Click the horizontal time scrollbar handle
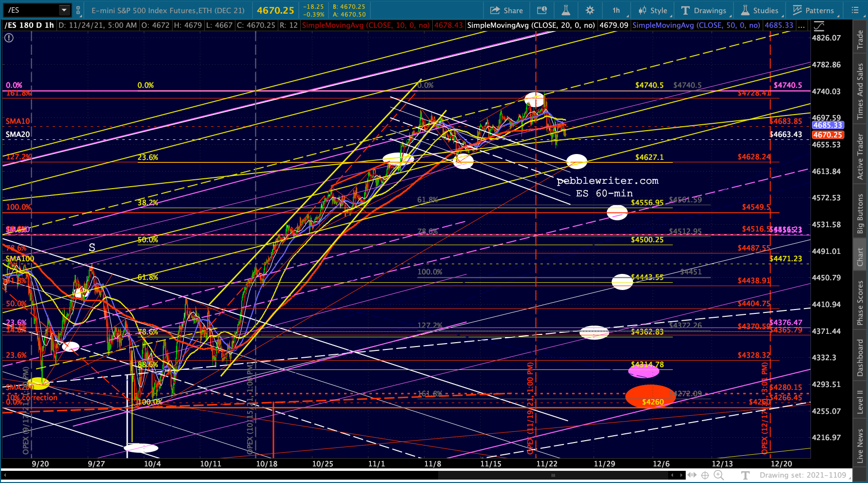Image resolution: width=868 pixels, height=483 pixels. pos(553,475)
